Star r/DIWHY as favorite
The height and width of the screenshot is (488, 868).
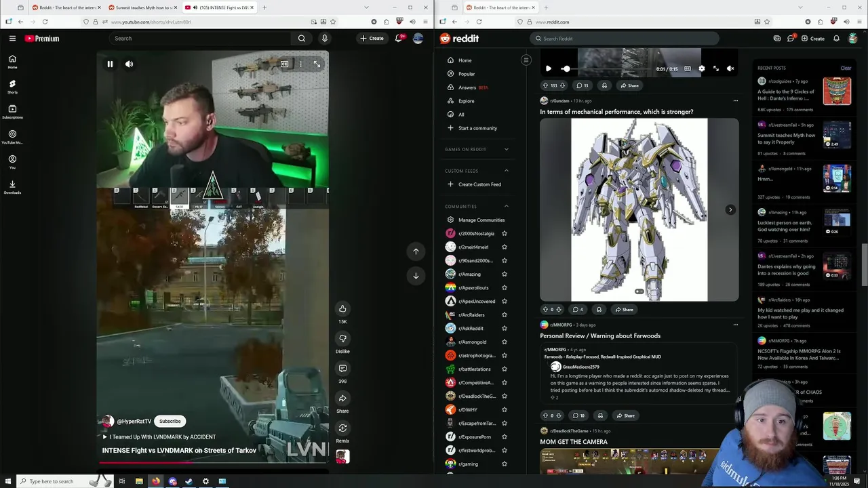(x=504, y=410)
